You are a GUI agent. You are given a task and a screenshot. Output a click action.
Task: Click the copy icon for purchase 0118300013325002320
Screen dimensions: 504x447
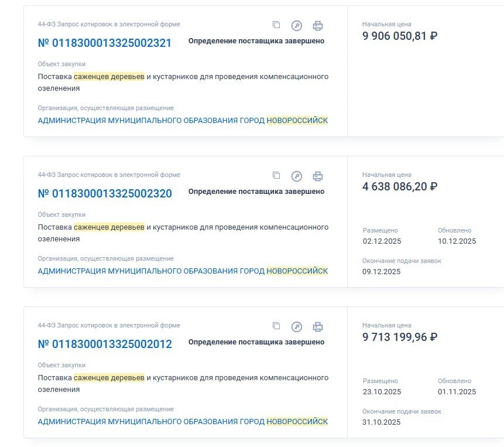click(x=276, y=176)
